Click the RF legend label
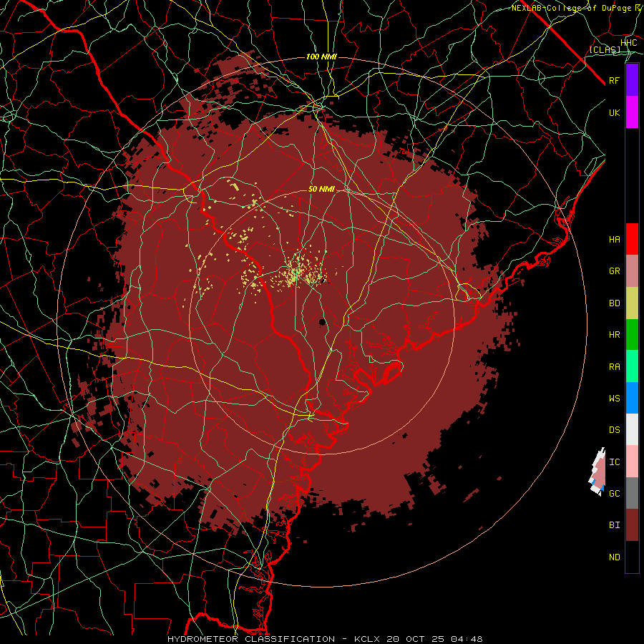644x644 pixels. [614, 80]
